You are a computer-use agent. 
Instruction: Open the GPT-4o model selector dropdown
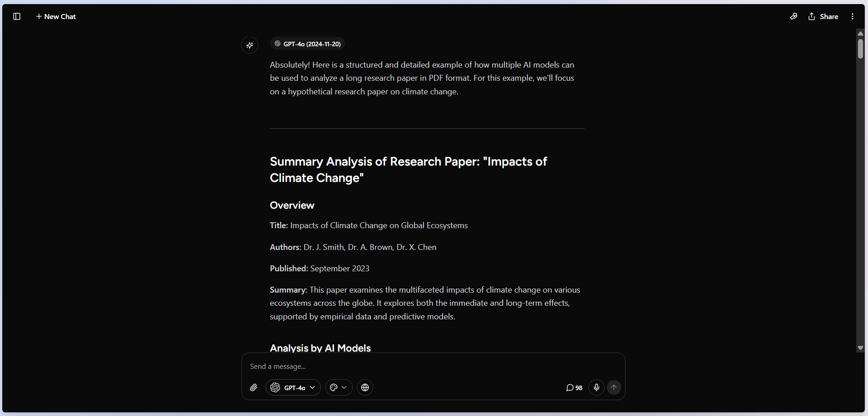293,387
